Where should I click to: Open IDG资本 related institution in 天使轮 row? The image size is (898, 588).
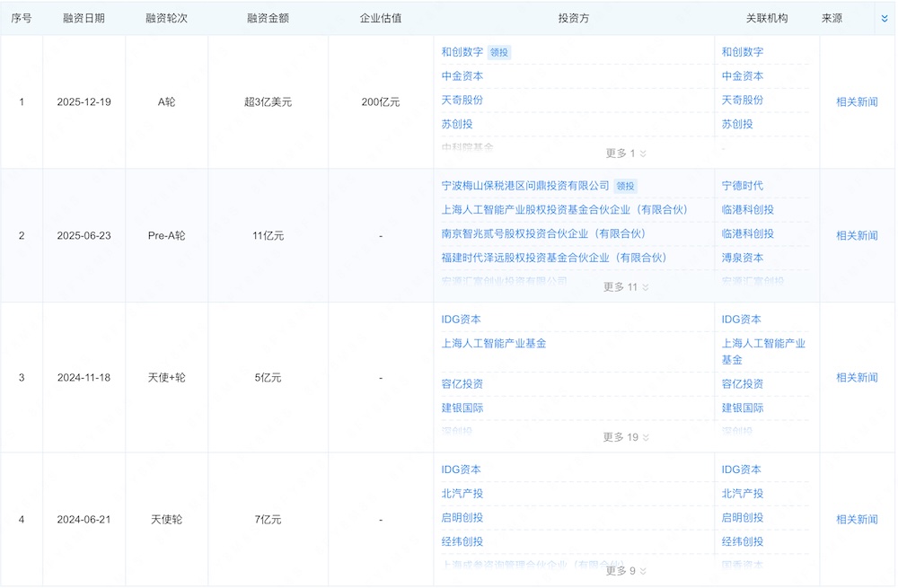(x=741, y=470)
